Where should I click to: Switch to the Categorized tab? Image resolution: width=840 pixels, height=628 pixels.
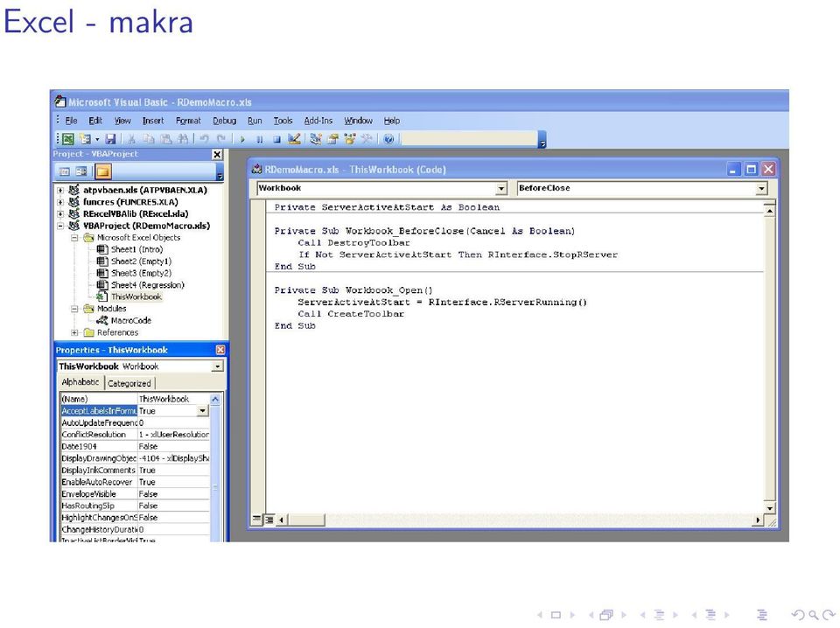pyautogui.click(x=129, y=383)
